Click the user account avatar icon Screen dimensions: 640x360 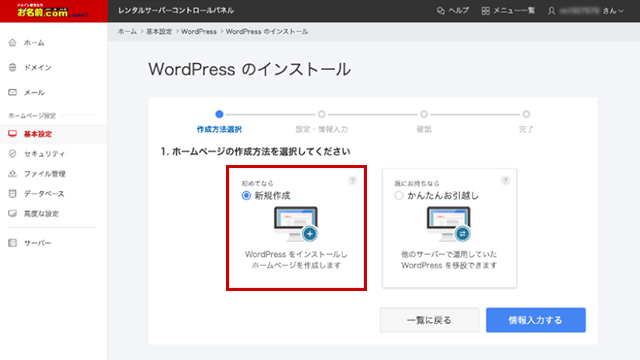pos(551,11)
